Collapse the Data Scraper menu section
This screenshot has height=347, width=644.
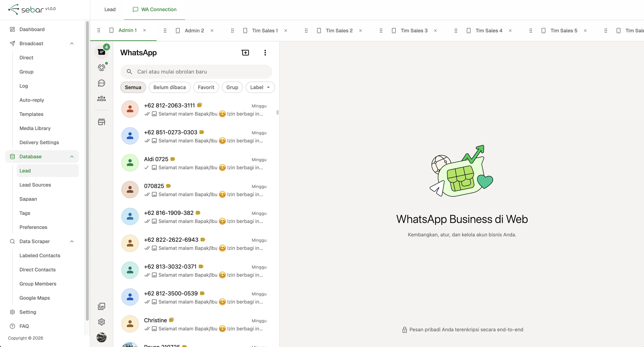point(72,241)
